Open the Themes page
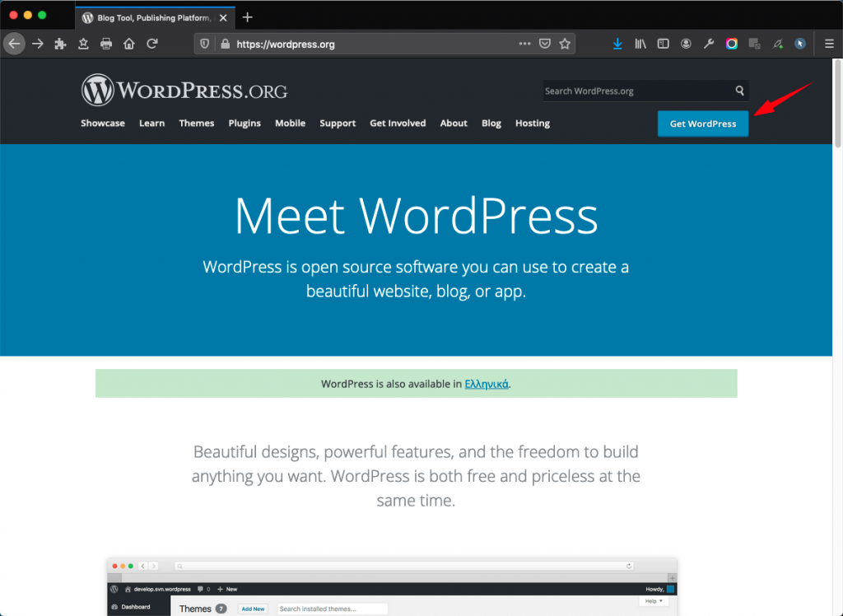 click(x=196, y=124)
